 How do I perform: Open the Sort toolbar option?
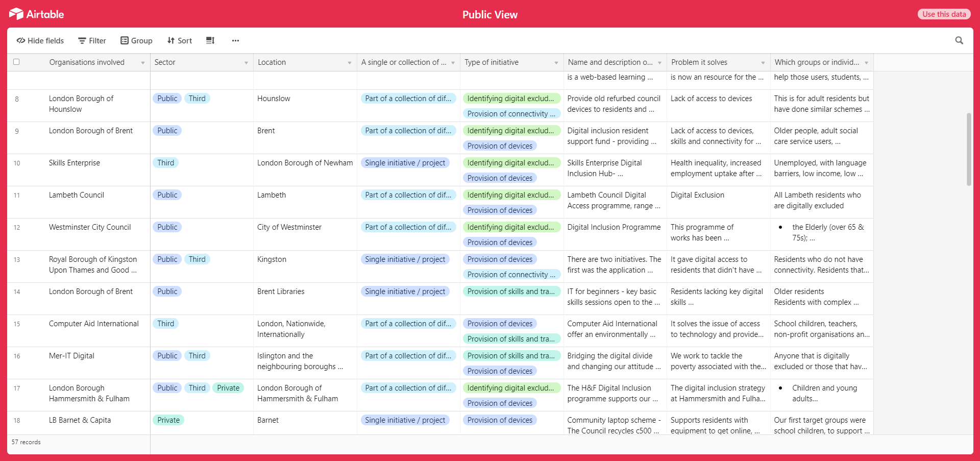[180, 40]
